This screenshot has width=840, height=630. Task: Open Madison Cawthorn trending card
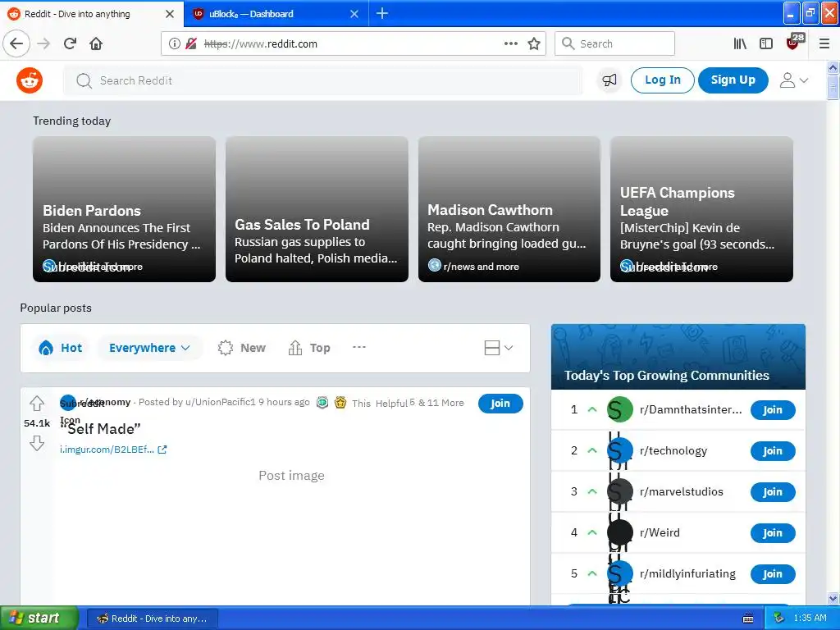(509, 209)
